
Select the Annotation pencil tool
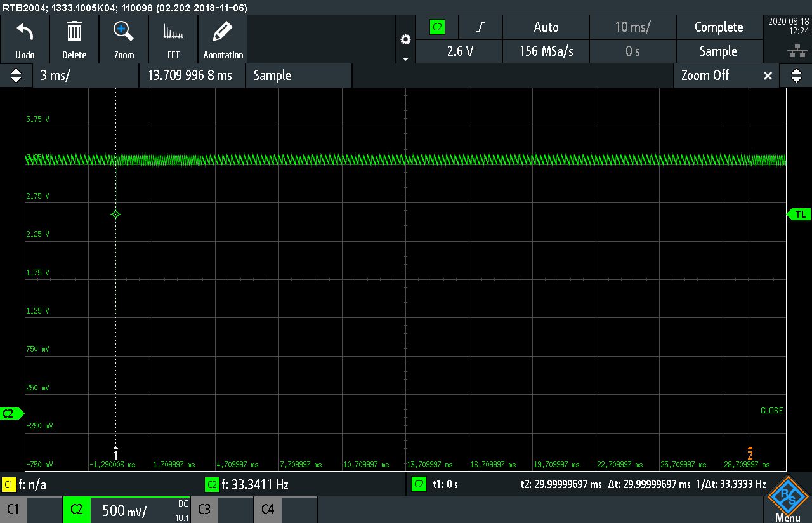point(223,39)
